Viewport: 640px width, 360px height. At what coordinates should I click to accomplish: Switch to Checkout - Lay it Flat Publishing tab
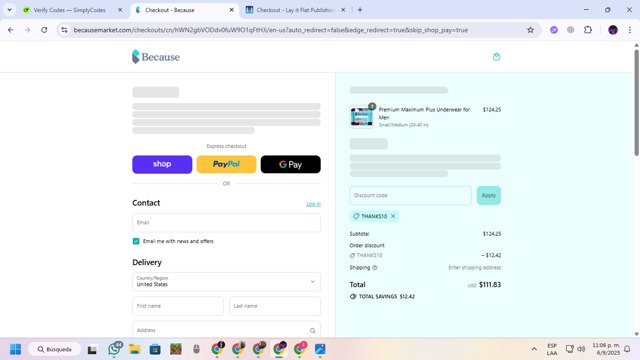(x=295, y=10)
